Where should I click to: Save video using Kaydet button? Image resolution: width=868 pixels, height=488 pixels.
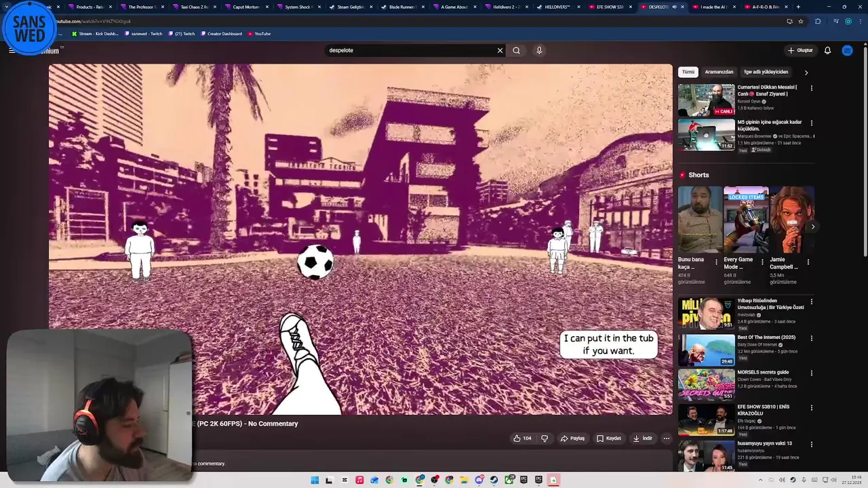[608, 439]
